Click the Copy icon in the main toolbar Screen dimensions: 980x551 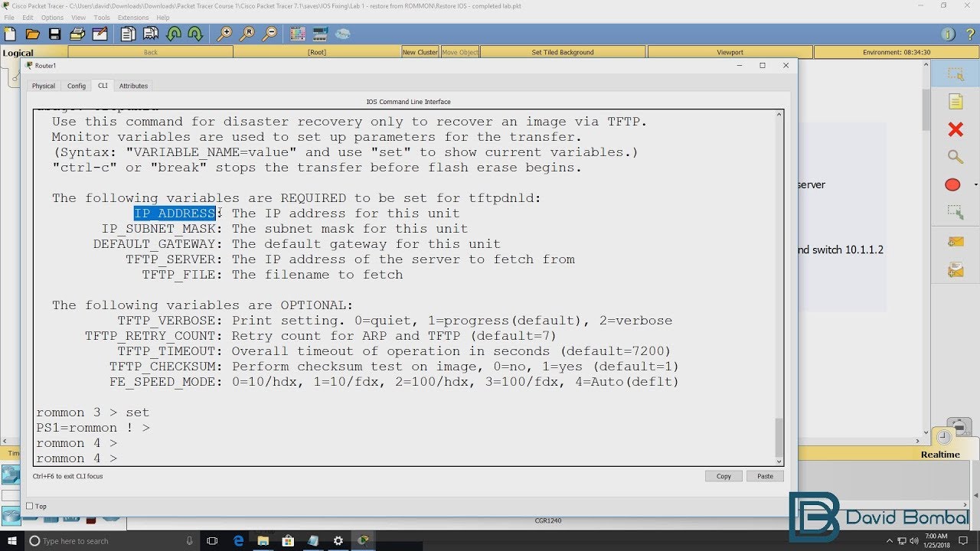point(128,34)
